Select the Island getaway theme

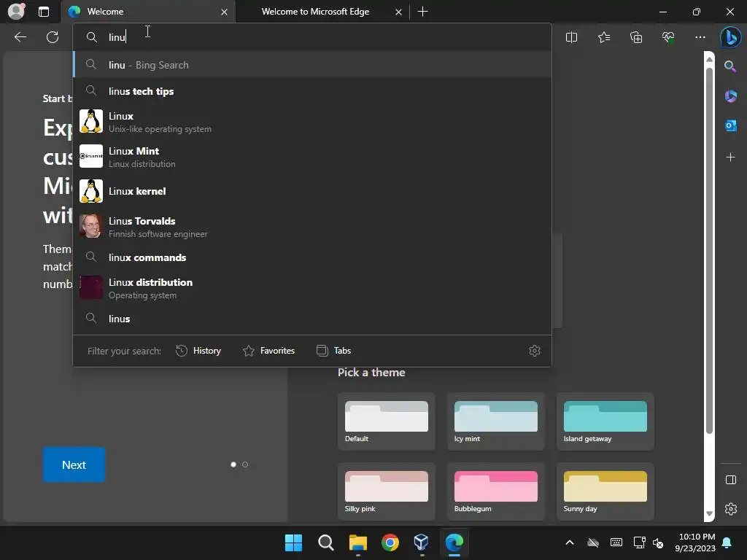click(x=605, y=421)
